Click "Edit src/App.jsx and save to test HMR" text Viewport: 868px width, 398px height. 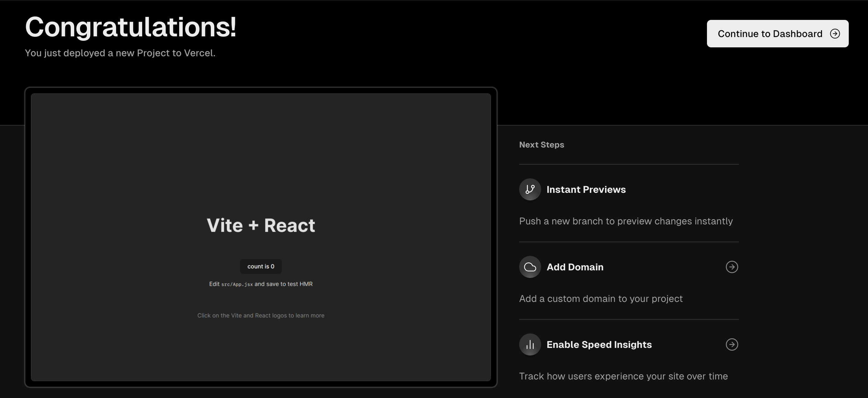coord(261,284)
